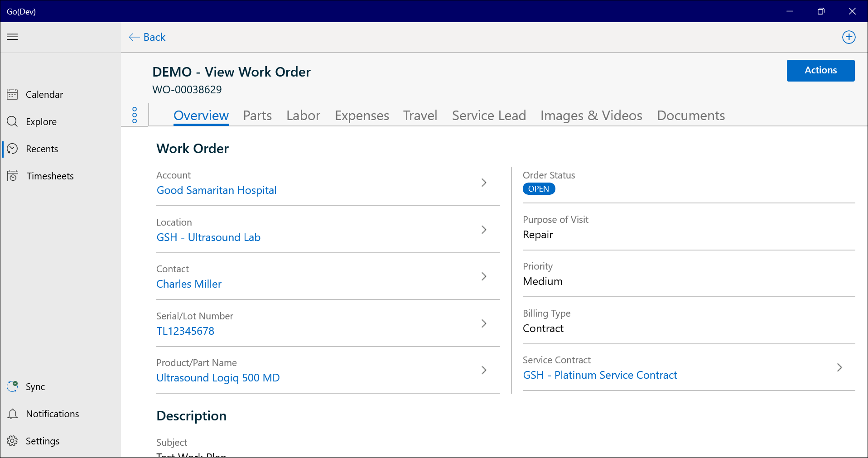This screenshot has width=868, height=458.
Task: Click the Medium priority value
Action: pyautogui.click(x=543, y=281)
